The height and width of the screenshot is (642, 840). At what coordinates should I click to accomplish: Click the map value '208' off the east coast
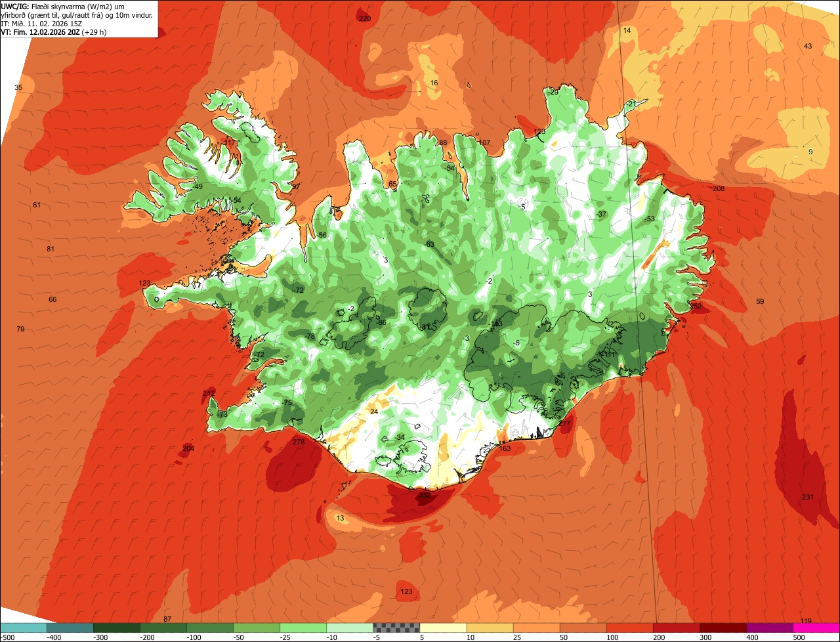coord(719,188)
